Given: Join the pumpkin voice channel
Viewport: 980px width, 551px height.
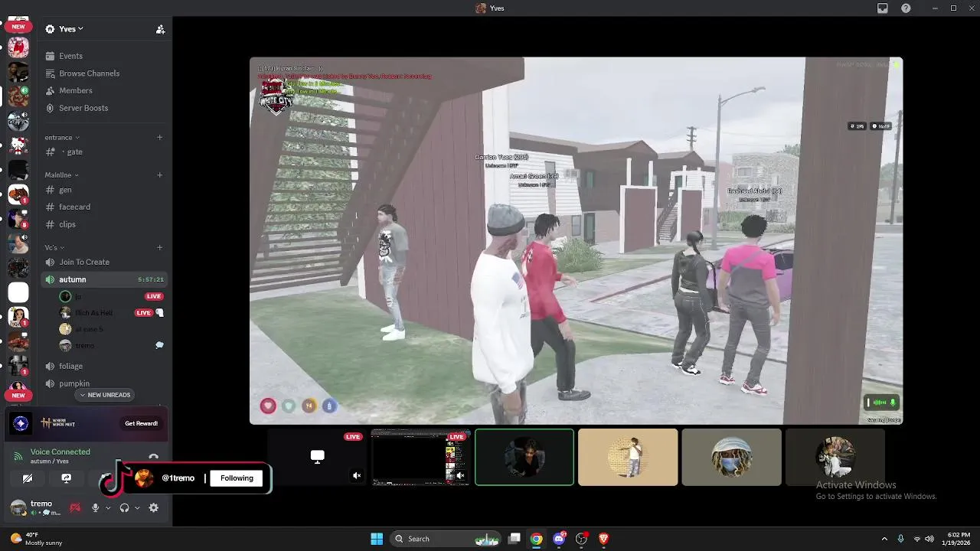Looking at the screenshot, I should point(103,383).
